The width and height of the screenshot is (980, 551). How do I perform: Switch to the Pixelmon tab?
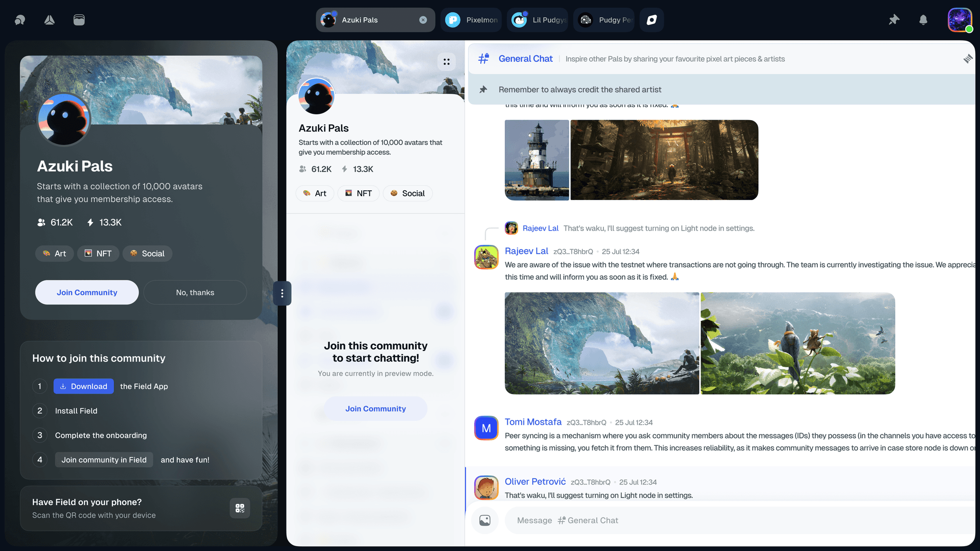point(471,20)
